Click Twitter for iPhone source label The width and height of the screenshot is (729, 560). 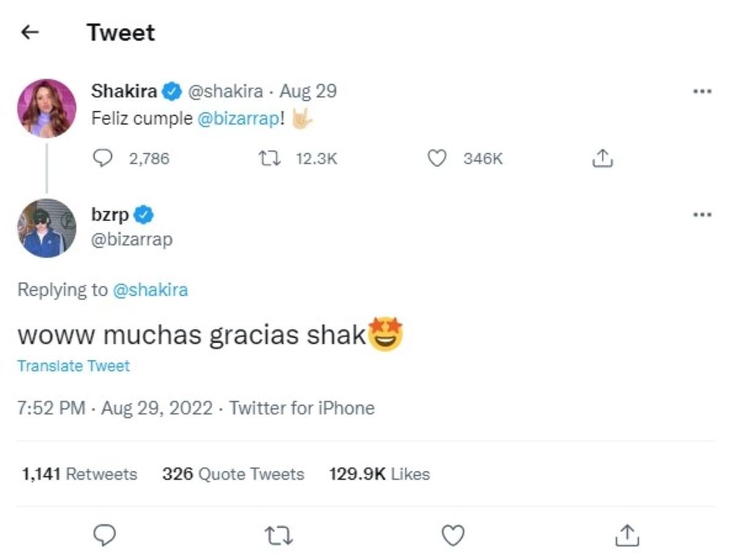pos(302,408)
